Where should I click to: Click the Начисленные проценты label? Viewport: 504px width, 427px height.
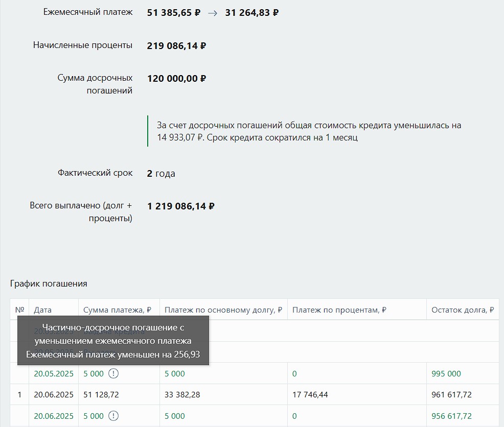click(83, 45)
